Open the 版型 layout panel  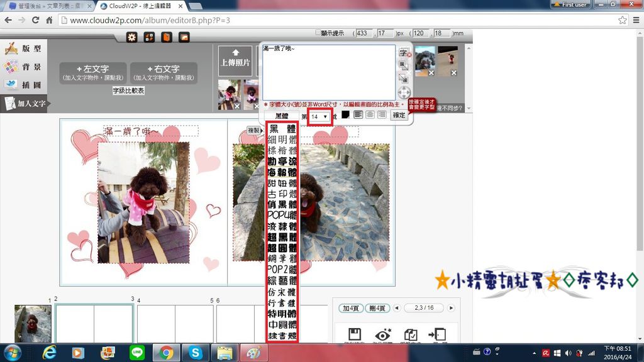point(23,48)
